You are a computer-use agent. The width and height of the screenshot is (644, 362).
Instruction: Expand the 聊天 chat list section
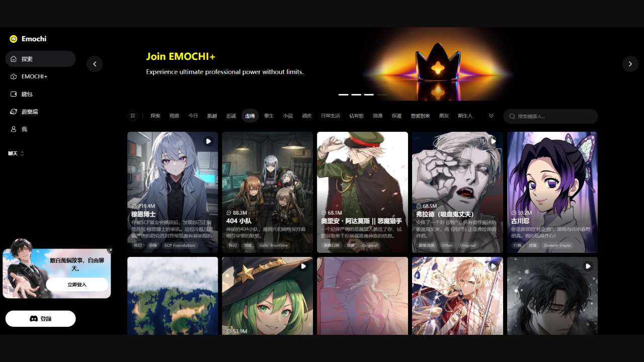point(16,153)
